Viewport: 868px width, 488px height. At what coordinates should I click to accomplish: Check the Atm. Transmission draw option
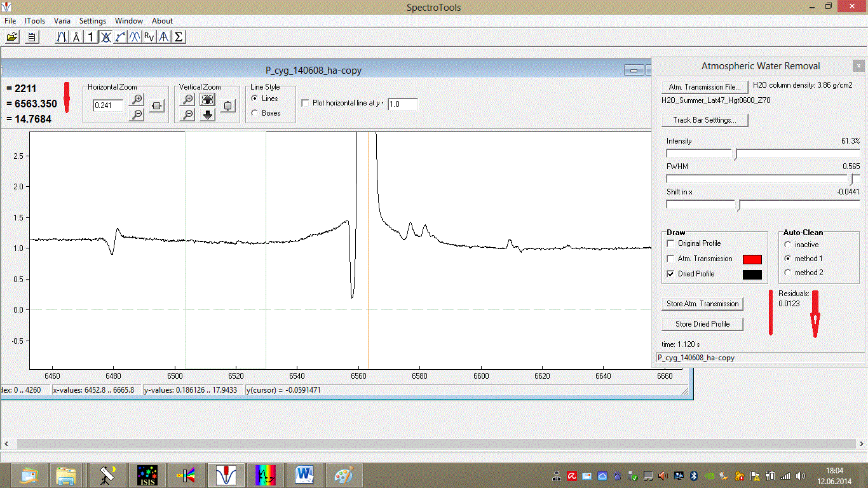(670, 259)
